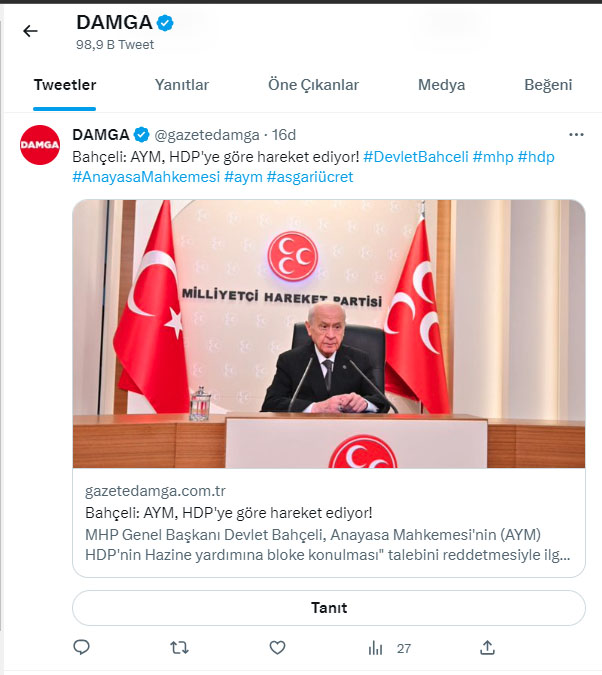602x675 pixels.
Task: Select the Tweetler tab
Action: [65, 85]
